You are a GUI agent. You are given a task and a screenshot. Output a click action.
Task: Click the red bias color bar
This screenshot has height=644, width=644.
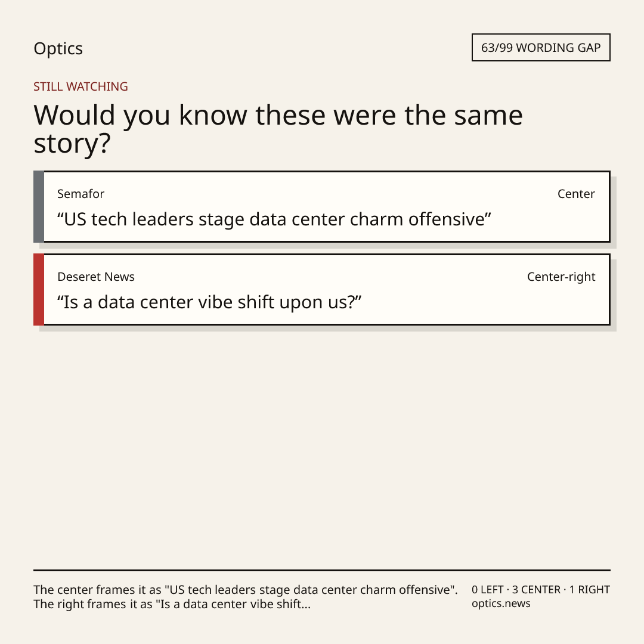pos(39,290)
